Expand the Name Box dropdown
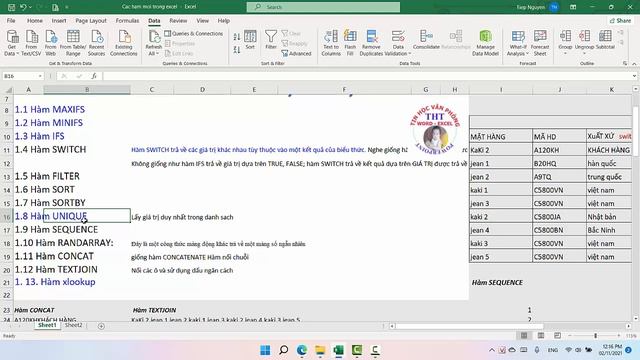 [x=40, y=76]
